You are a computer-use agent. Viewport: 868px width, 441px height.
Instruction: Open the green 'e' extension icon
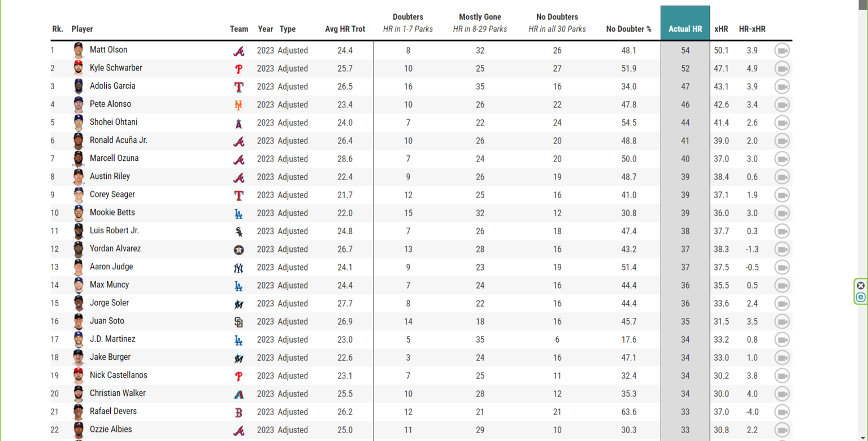(x=861, y=297)
